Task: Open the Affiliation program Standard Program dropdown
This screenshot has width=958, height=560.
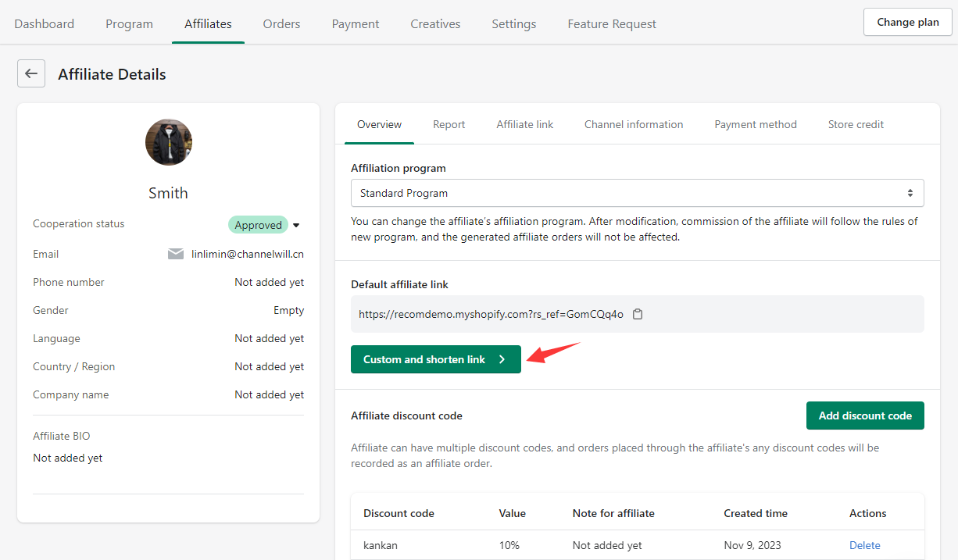Action: [637, 193]
